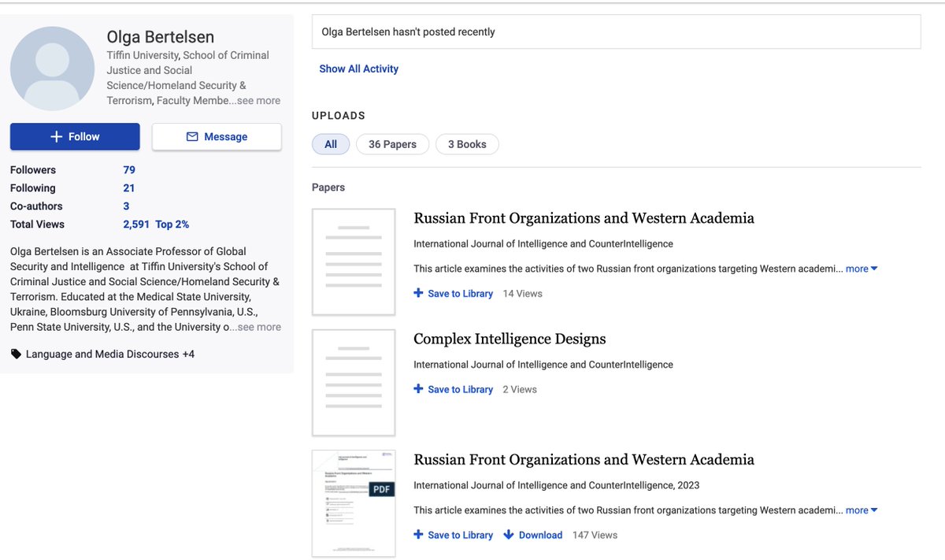Open the 'Complex Intelligence Designs' paper title
945x560 pixels.
pyautogui.click(x=510, y=339)
